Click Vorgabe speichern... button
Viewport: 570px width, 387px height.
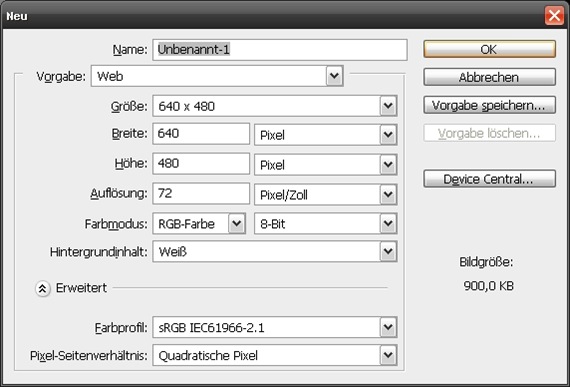point(489,105)
